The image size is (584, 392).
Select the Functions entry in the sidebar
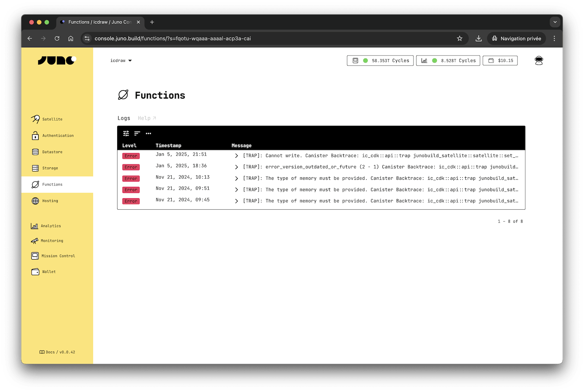(x=52, y=184)
